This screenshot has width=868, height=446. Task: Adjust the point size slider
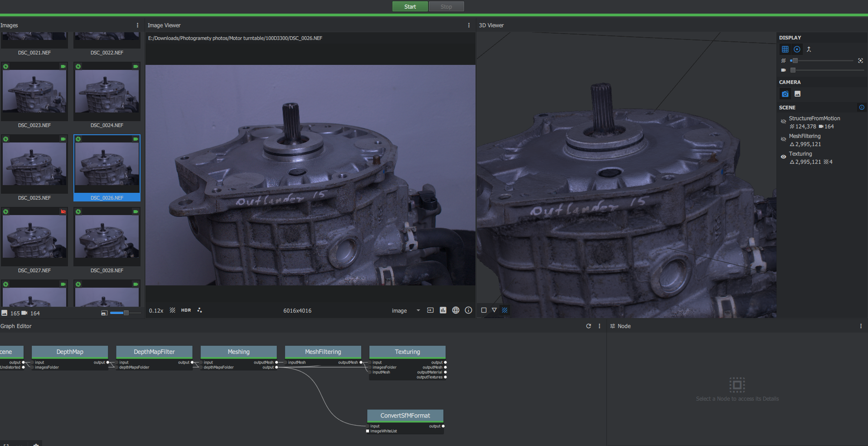click(x=795, y=60)
